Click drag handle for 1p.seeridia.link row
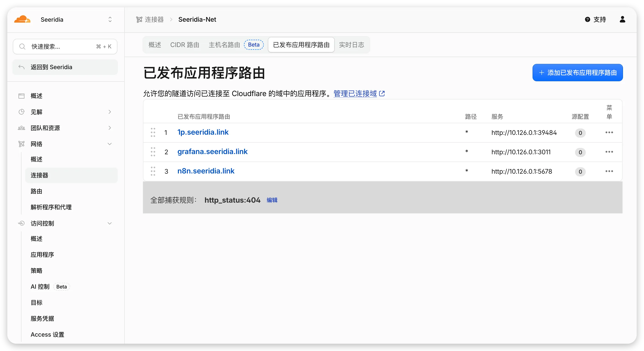The width and height of the screenshot is (644, 351). [153, 133]
